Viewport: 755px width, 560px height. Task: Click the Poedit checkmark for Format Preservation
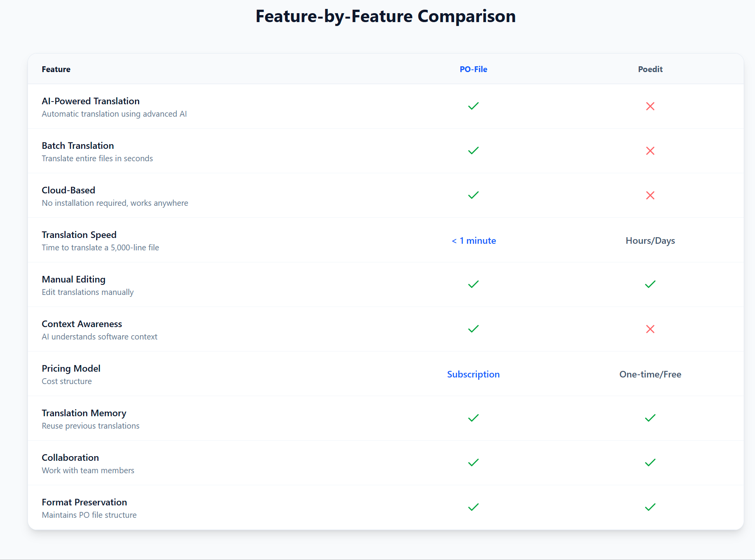tap(650, 507)
